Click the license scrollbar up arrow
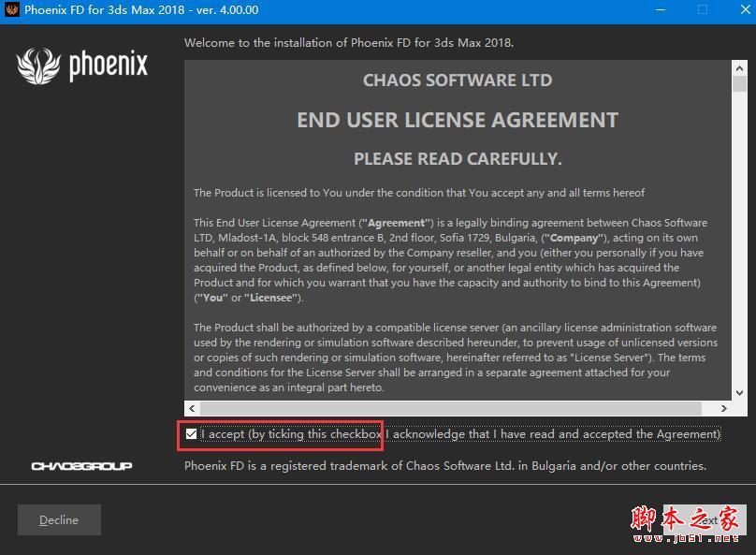 pyautogui.click(x=739, y=68)
